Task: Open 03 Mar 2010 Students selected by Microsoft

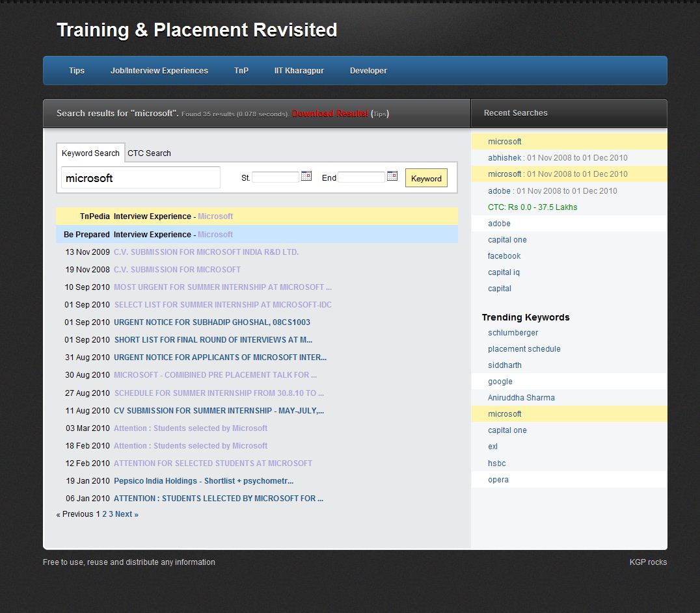Action: click(x=191, y=428)
